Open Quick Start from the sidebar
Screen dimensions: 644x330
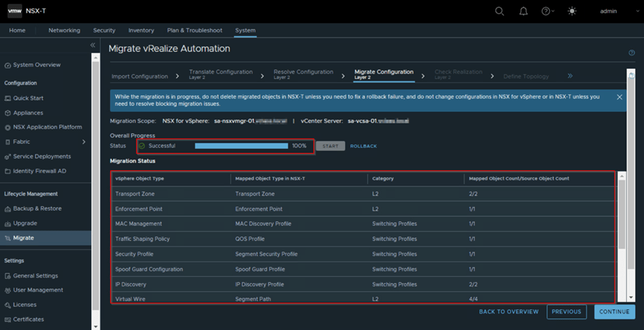click(x=28, y=98)
